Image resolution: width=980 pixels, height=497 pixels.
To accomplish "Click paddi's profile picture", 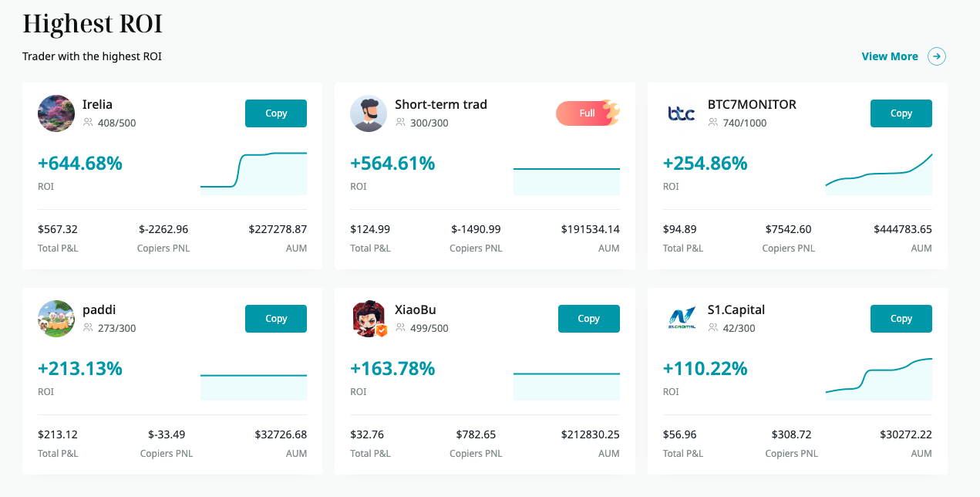I will tap(56, 318).
